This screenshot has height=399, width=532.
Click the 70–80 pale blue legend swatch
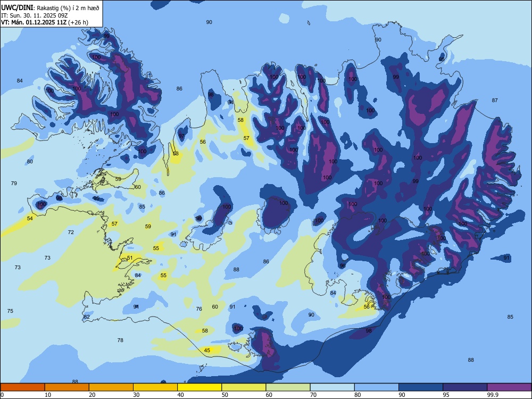(332, 387)
